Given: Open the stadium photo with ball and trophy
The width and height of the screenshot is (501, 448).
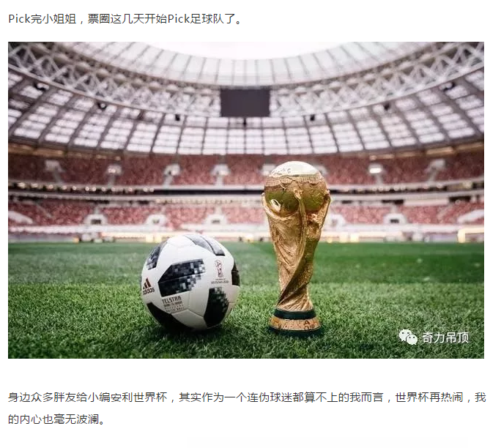Looking at the screenshot, I should click(245, 200).
